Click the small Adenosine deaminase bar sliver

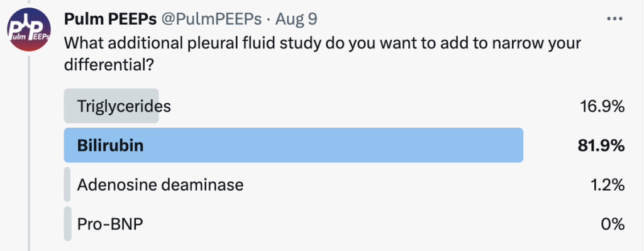click(x=67, y=184)
